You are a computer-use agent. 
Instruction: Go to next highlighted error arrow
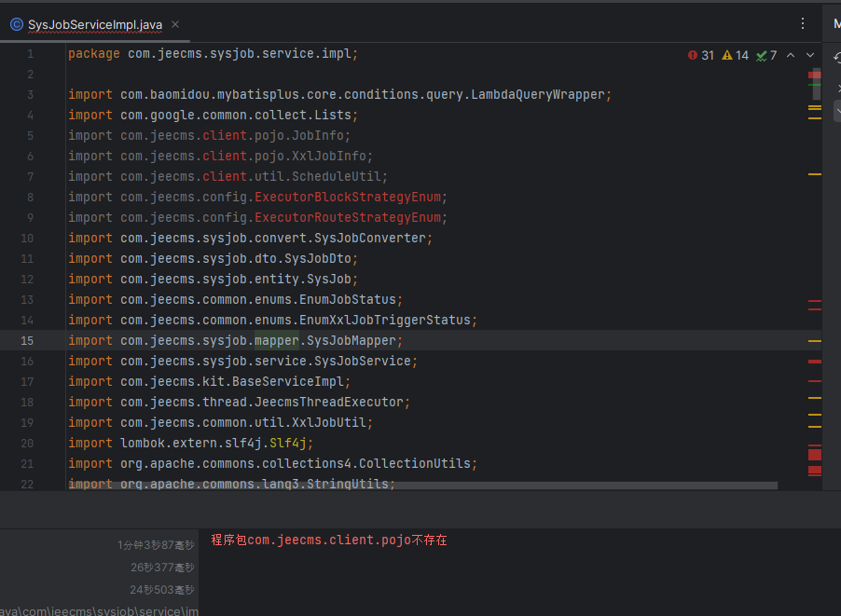[x=811, y=55]
